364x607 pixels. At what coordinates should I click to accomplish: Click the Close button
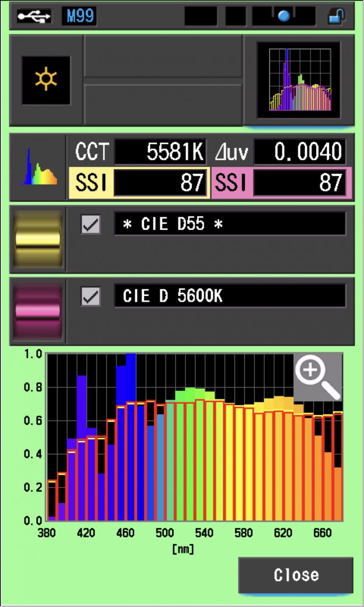(x=296, y=575)
